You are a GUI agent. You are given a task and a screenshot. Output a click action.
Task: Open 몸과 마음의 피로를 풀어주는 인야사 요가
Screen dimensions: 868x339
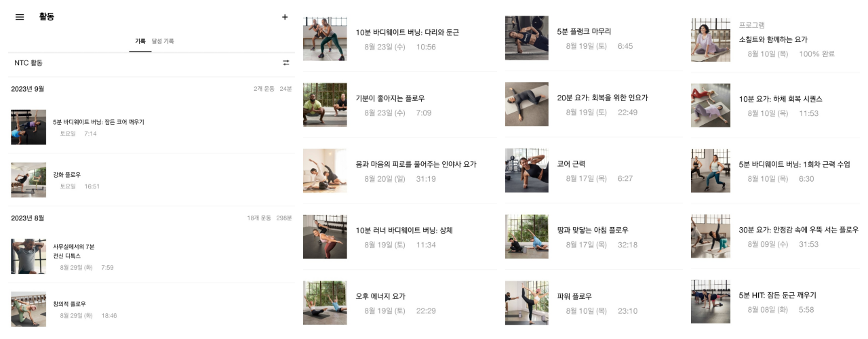pos(399,171)
